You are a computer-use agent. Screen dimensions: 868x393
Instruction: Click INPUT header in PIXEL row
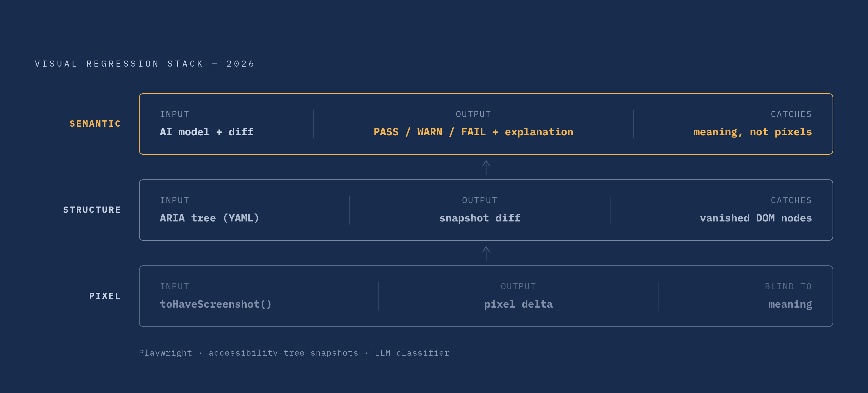(x=175, y=287)
